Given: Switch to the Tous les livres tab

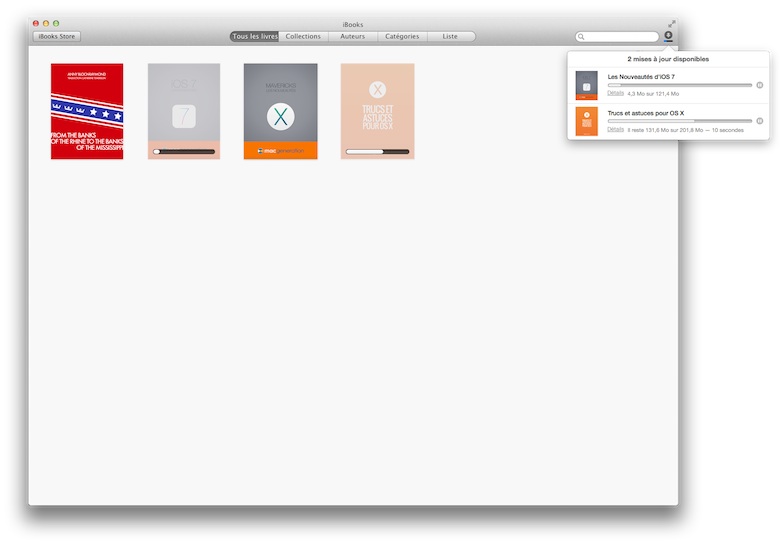Looking at the screenshot, I should click(254, 36).
